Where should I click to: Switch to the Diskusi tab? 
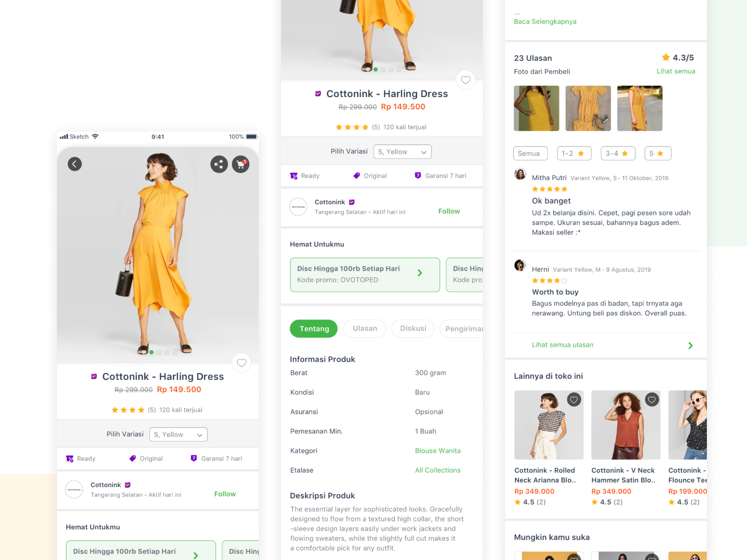click(413, 329)
